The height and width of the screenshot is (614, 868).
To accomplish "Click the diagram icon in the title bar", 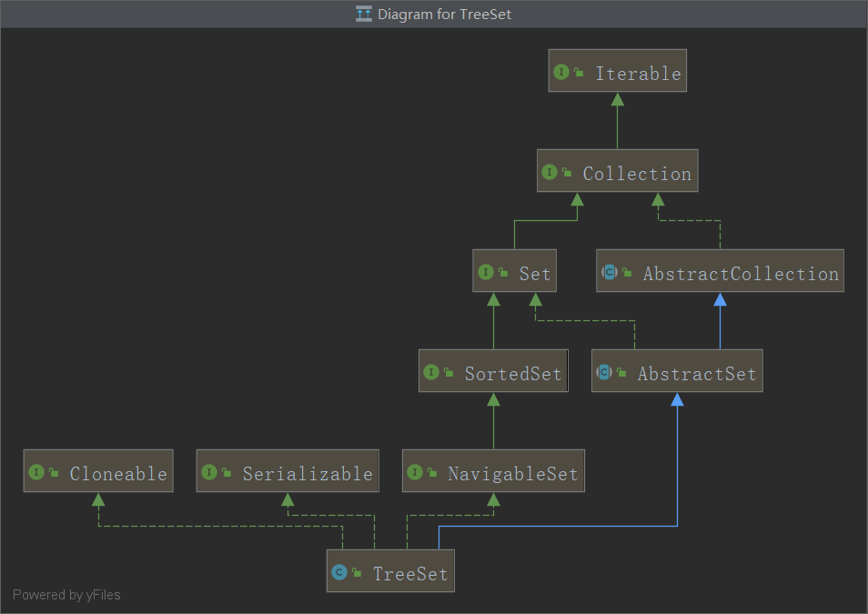I will point(364,14).
